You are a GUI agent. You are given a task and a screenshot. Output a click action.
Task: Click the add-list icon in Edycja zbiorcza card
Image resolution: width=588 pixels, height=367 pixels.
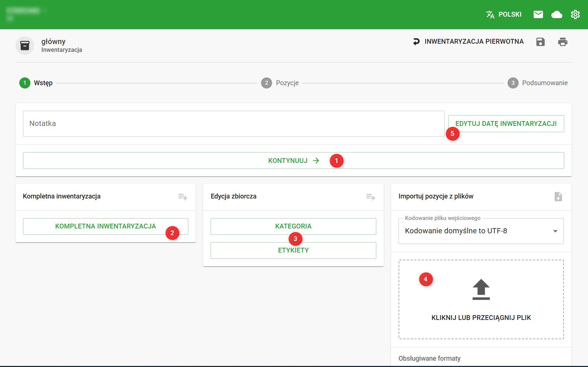[x=371, y=197]
